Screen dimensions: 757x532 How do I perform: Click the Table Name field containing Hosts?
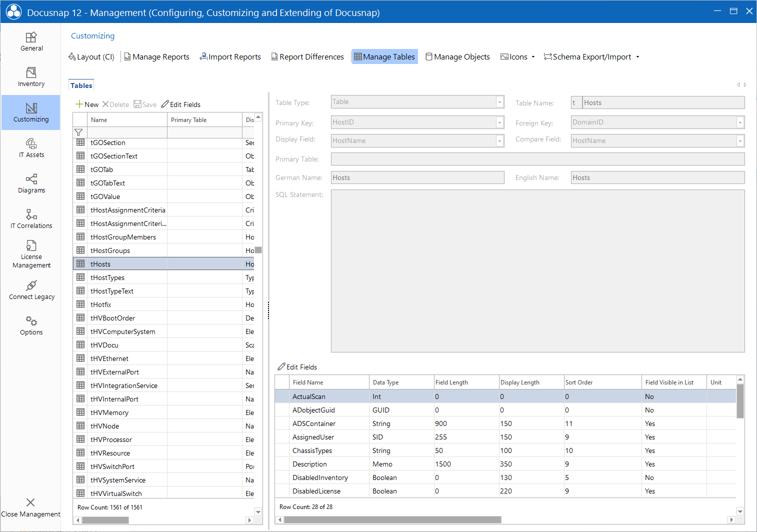(x=663, y=102)
